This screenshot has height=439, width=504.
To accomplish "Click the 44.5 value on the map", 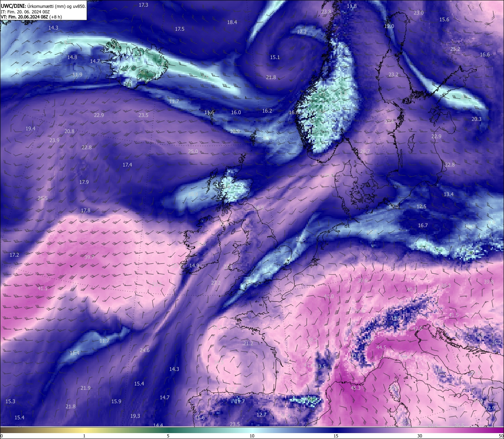I will [381, 347].
